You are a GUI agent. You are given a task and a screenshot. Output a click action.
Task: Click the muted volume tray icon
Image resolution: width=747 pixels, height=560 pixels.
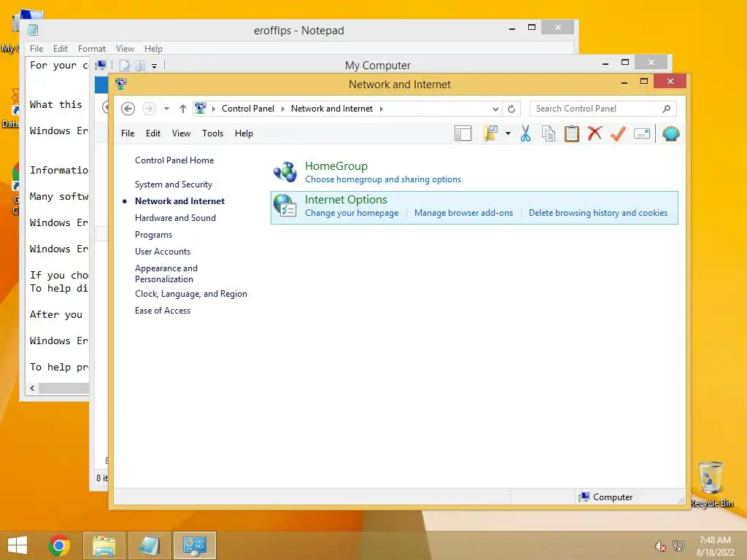pyautogui.click(x=660, y=546)
